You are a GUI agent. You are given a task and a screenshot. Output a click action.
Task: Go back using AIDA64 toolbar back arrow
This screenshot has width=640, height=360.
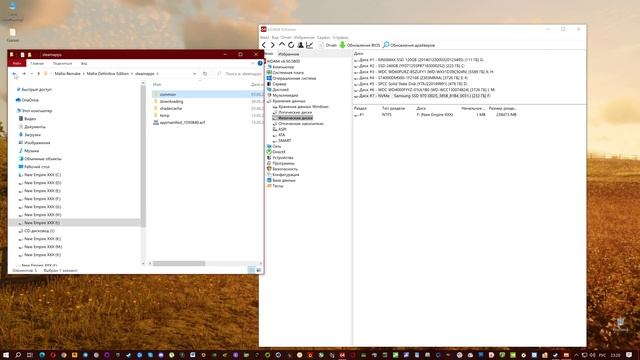click(264, 45)
